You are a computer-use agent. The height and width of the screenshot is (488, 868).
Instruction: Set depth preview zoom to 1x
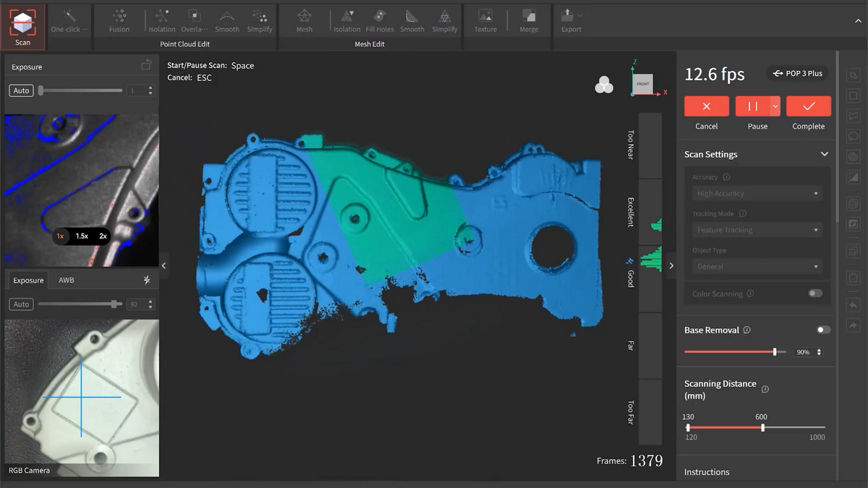61,236
